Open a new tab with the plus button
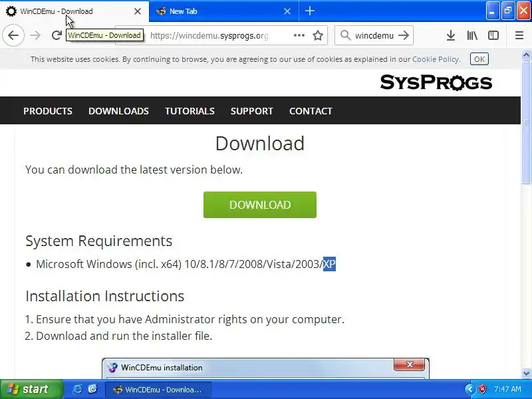This screenshot has height=399, width=532. coord(309,11)
